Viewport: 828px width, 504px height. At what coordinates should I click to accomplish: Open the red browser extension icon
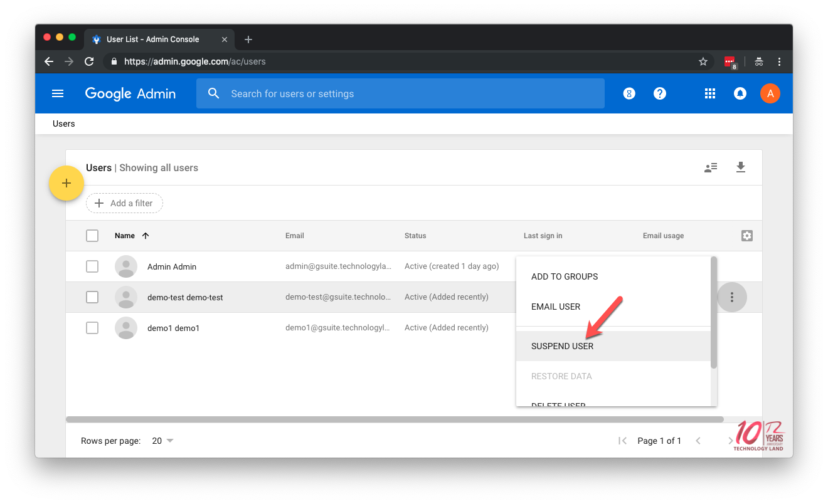[x=730, y=62]
